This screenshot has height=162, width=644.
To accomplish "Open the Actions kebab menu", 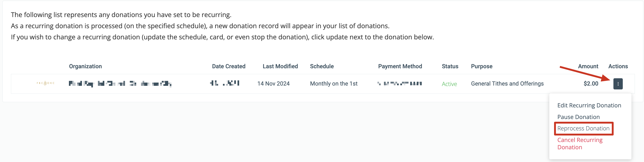I will tap(618, 84).
